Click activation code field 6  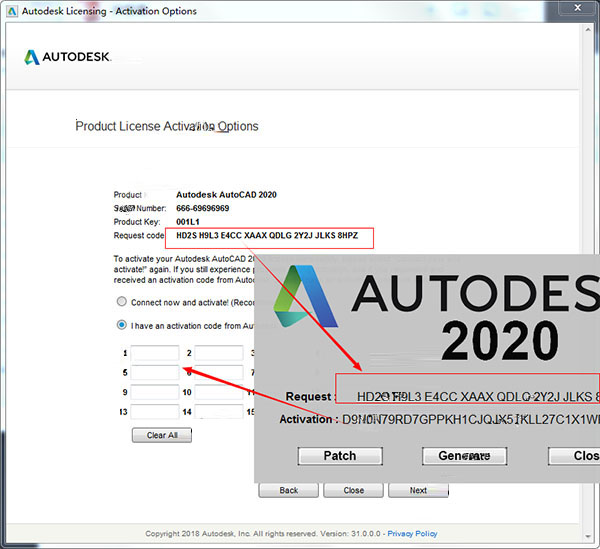[219, 372]
